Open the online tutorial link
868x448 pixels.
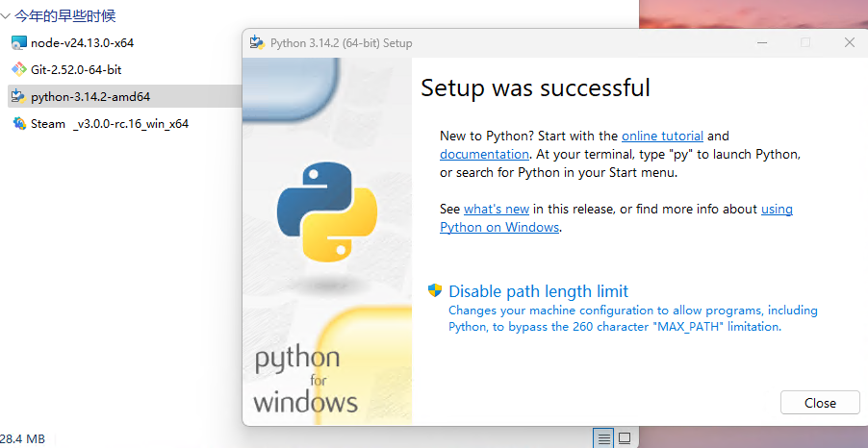[663, 136]
